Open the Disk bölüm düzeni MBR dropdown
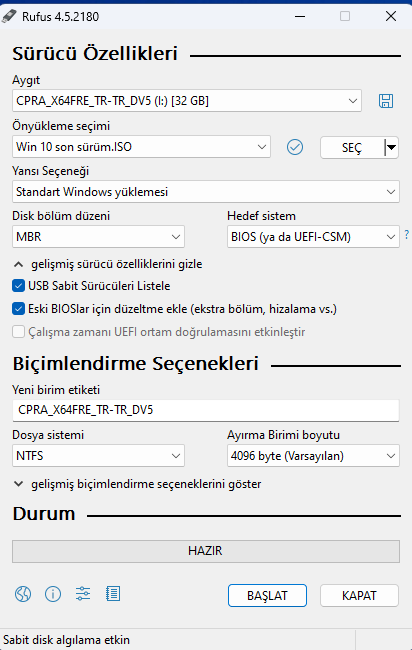412x650 pixels. pos(98,237)
